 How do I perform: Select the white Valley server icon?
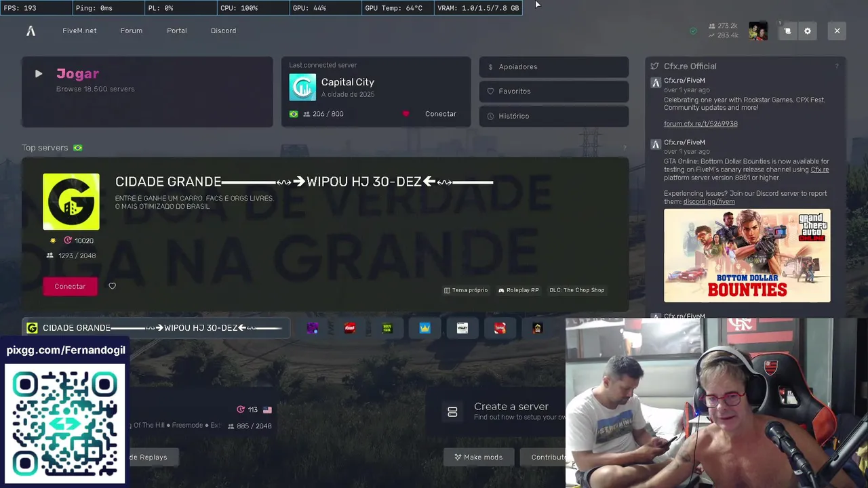462,328
